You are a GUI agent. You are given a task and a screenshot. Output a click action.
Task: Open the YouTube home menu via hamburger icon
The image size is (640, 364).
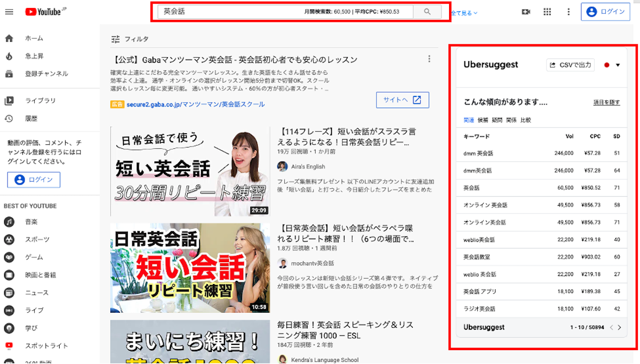pos(9,12)
